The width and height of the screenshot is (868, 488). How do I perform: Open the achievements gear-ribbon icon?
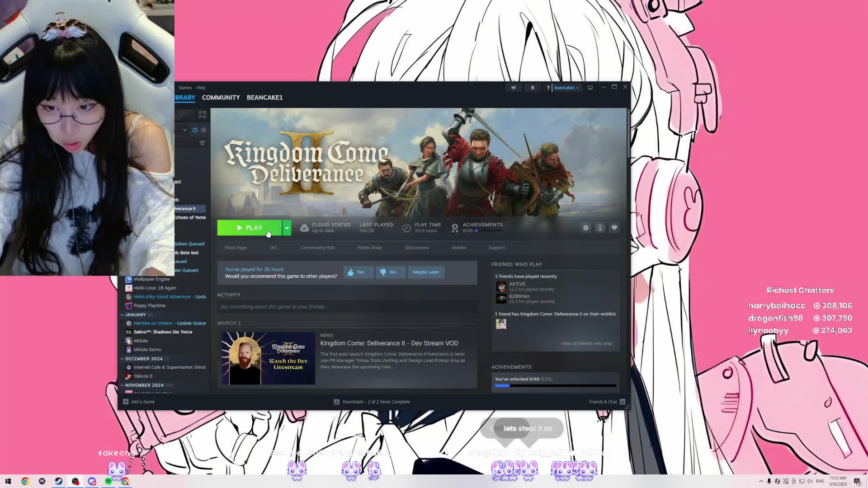tap(455, 228)
